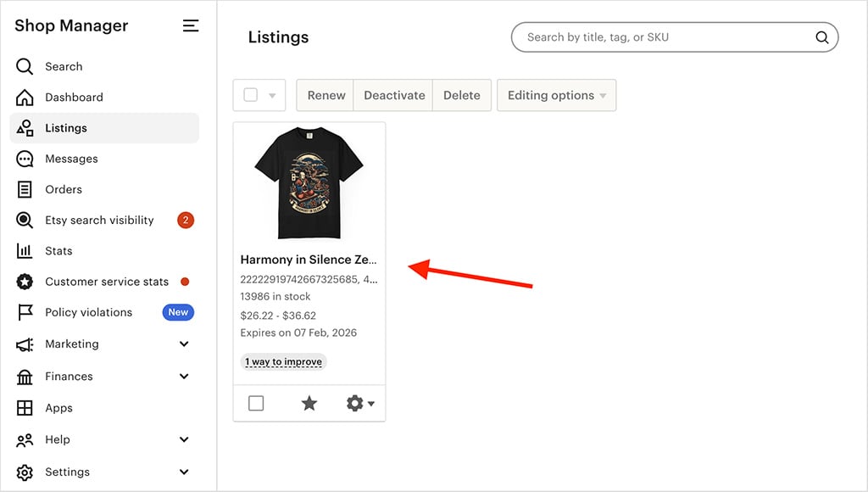The width and height of the screenshot is (868, 492).
Task: Open the Editing options dropdown
Action: pyautogui.click(x=556, y=95)
